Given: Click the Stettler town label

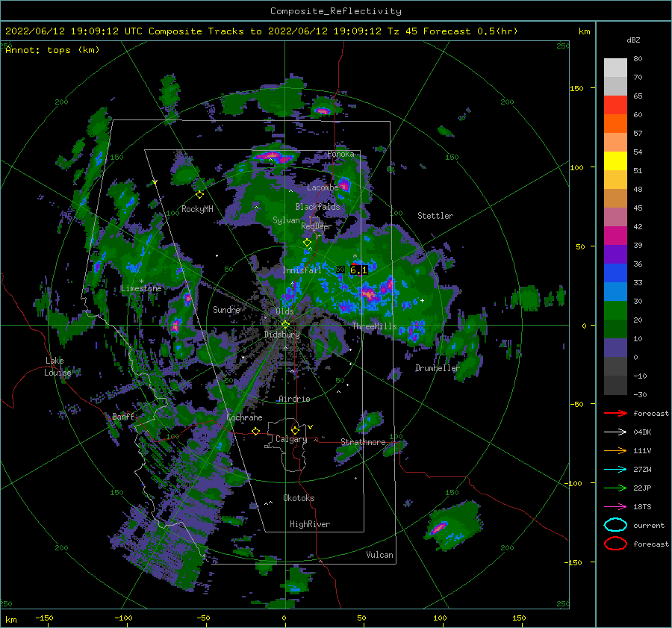Looking at the screenshot, I should pos(435,216).
